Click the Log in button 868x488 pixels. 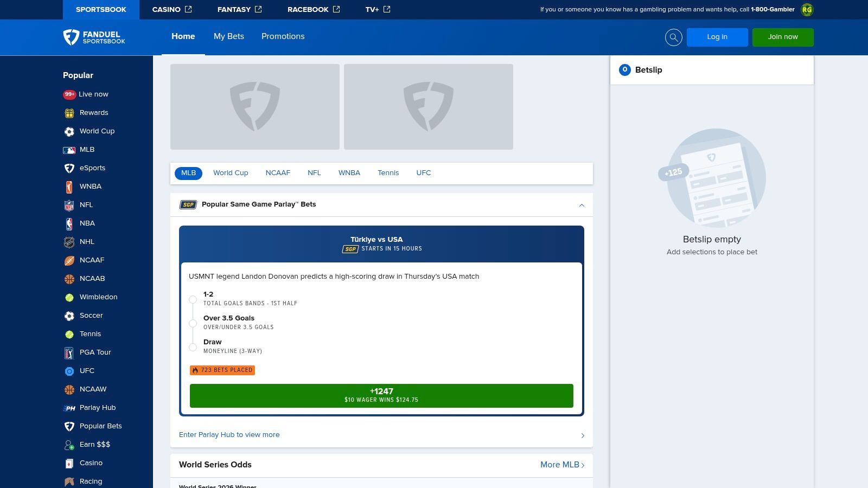point(717,37)
